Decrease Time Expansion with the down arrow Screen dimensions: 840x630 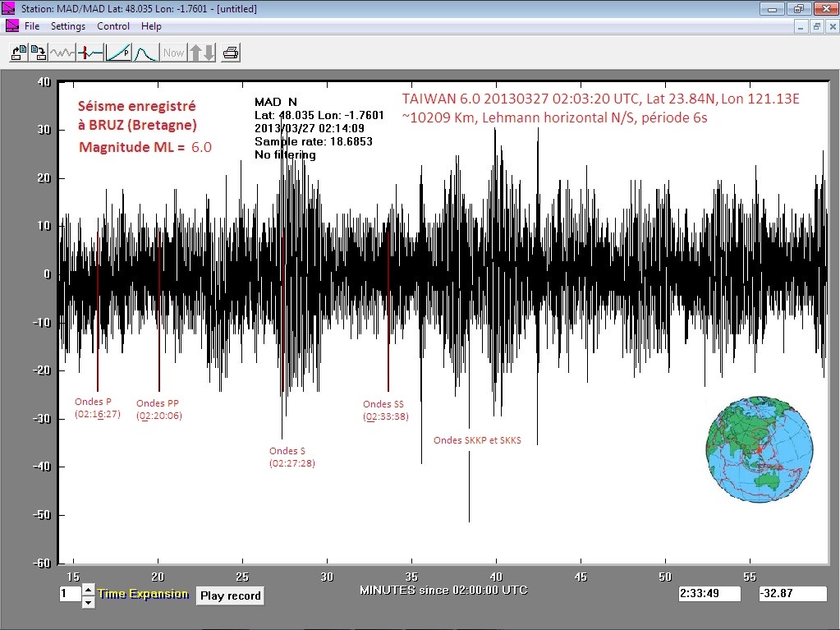click(89, 602)
